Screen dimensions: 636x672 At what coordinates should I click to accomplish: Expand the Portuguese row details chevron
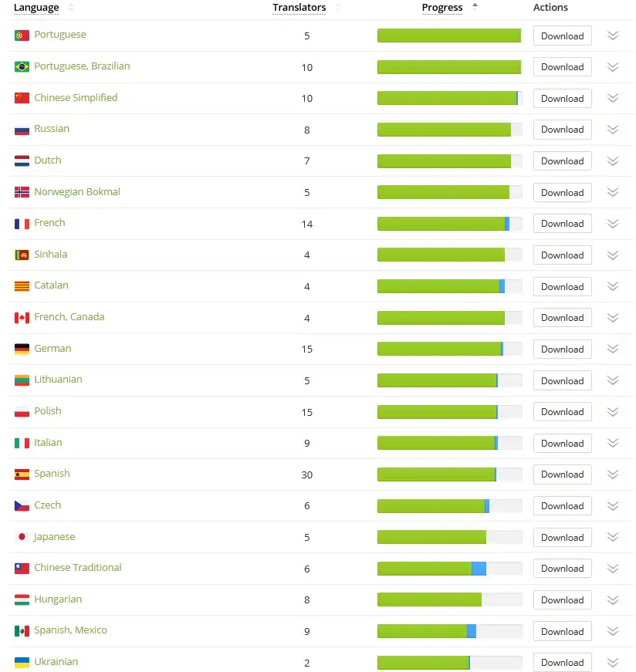pos(613,35)
